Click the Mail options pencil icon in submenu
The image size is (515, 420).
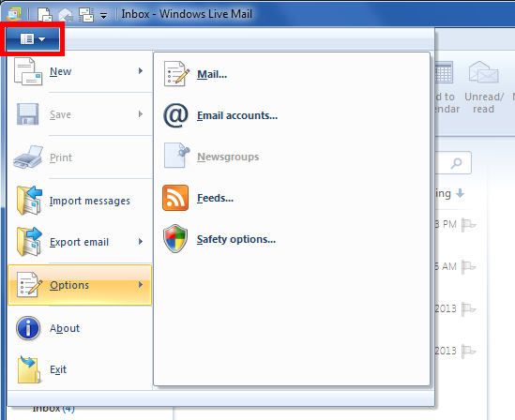pyautogui.click(x=176, y=73)
